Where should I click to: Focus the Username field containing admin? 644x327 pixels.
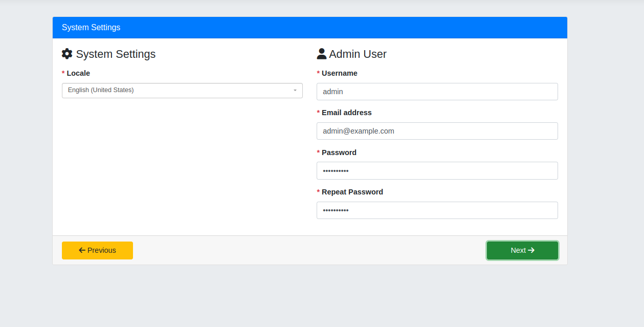437,92
